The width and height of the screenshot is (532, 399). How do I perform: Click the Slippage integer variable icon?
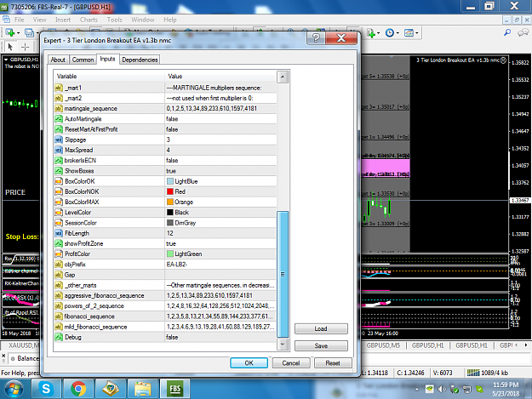pos(59,140)
